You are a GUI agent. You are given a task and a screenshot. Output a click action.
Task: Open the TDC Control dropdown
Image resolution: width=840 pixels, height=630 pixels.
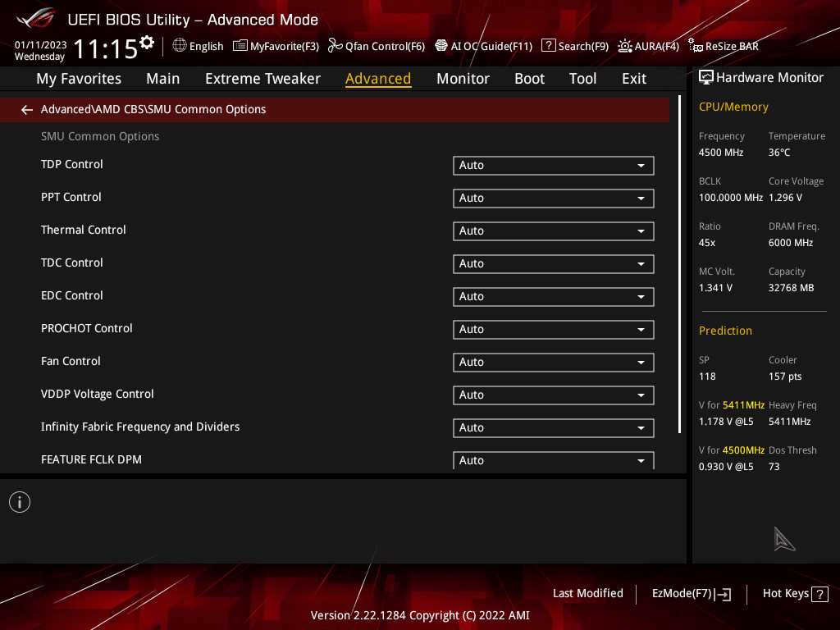(x=554, y=263)
